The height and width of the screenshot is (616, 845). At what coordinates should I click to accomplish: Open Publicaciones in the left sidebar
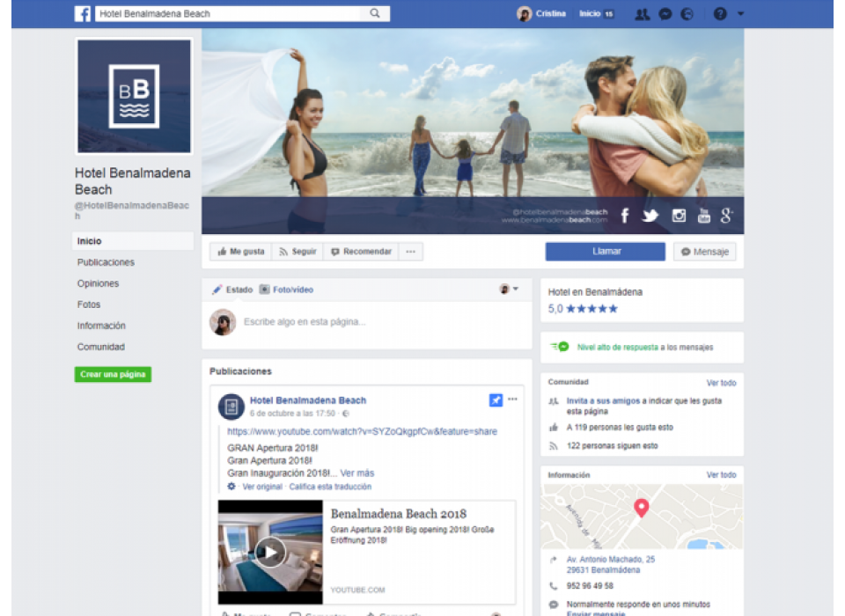[x=106, y=262]
